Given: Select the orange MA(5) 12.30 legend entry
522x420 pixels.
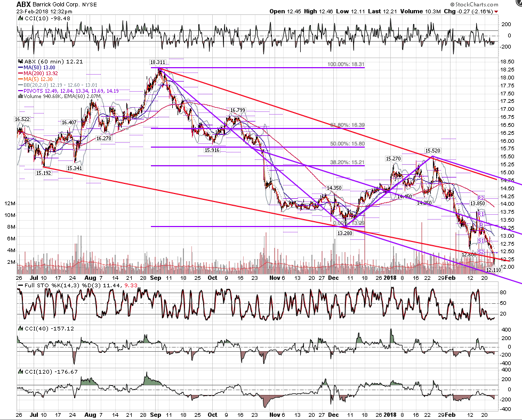Looking at the screenshot, I should coord(35,79).
